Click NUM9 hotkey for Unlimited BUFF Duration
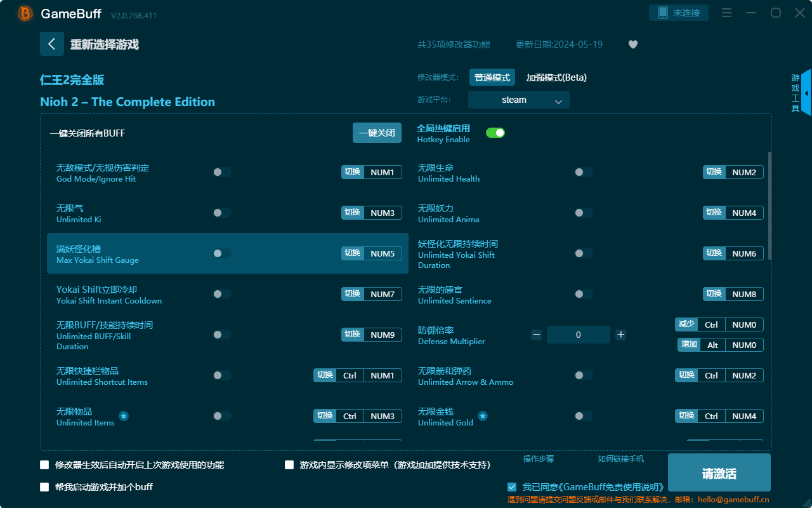Viewport: 812px width, 508px height. click(x=383, y=335)
